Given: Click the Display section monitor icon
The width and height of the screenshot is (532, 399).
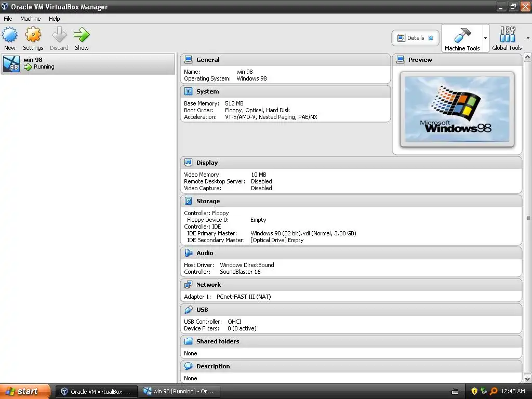Looking at the screenshot, I should coord(188,163).
